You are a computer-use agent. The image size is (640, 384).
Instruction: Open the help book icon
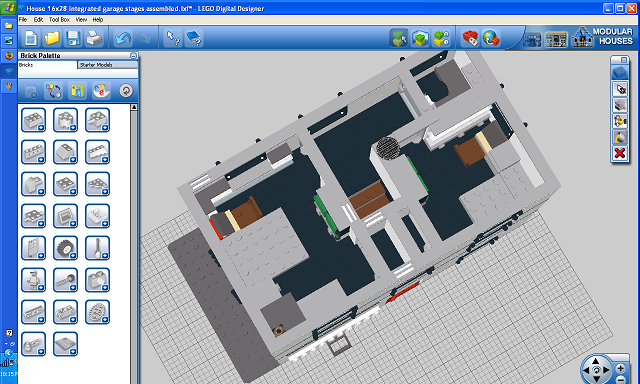point(194,38)
